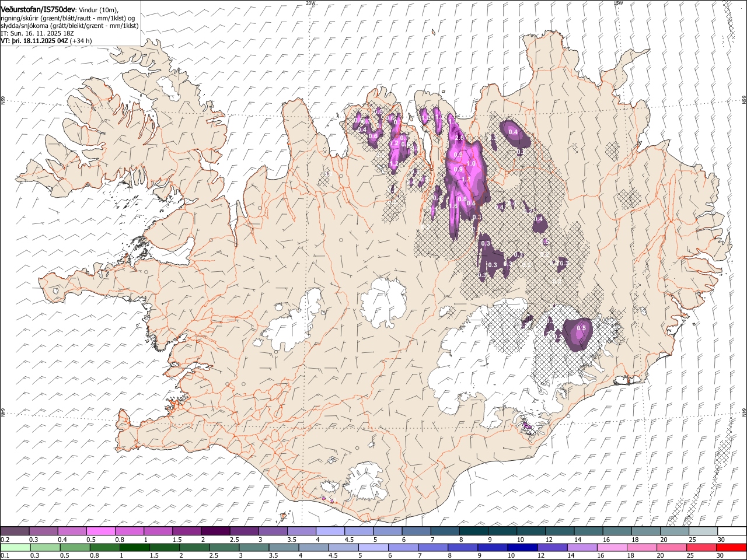Pick the darkest purple snow swatch between 2 and 2.5
The height and width of the screenshot is (560, 747).
click(x=215, y=531)
